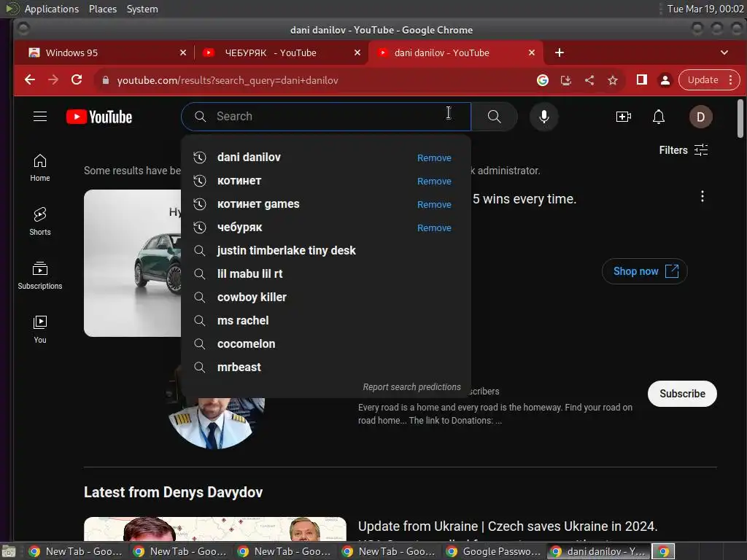The height and width of the screenshot is (560, 747).
Task: Expand the tab search dropdown arrow
Action: [x=724, y=52]
